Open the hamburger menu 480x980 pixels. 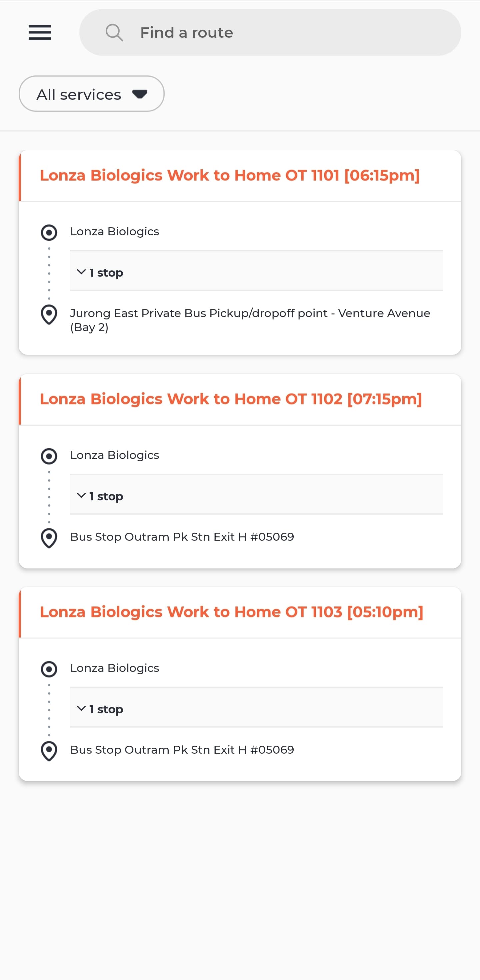click(40, 32)
